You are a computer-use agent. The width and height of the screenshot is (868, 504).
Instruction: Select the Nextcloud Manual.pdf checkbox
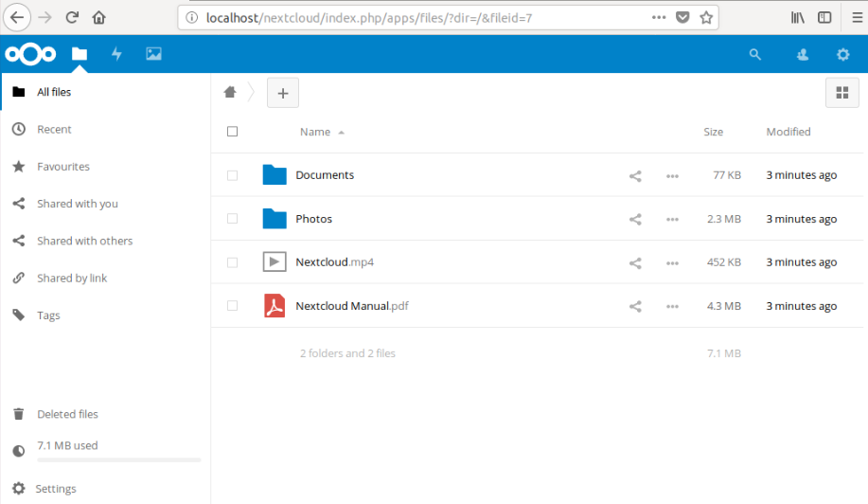[233, 306]
